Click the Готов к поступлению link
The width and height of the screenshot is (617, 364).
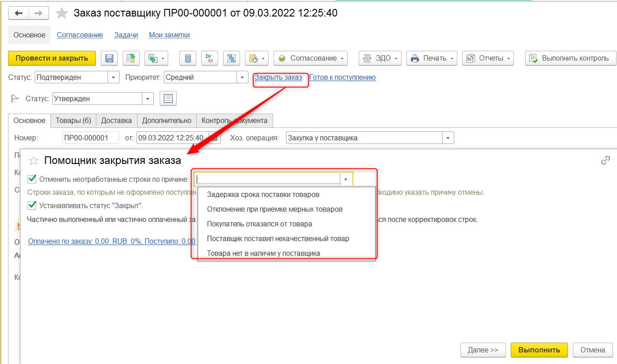click(342, 77)
